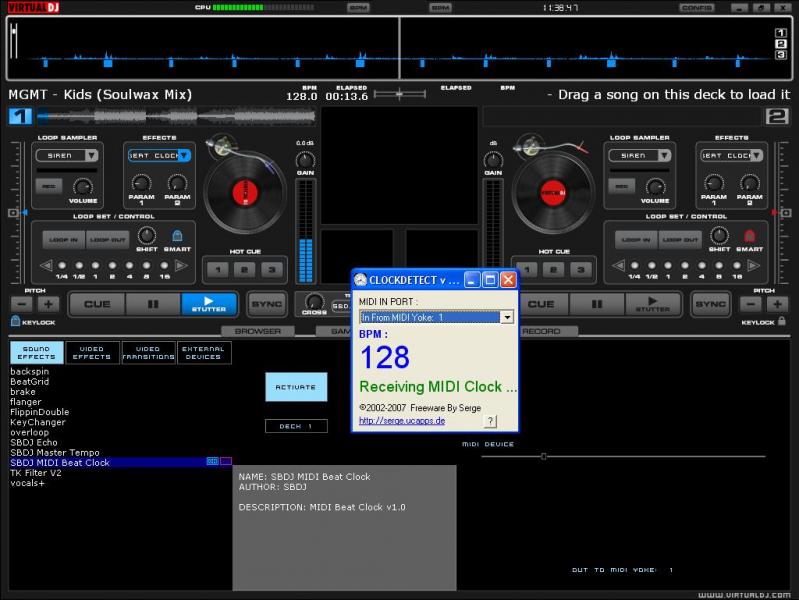The image size is (799, 600).
Task: Open the Sound Effects tab
Action: tap(37, 353)
